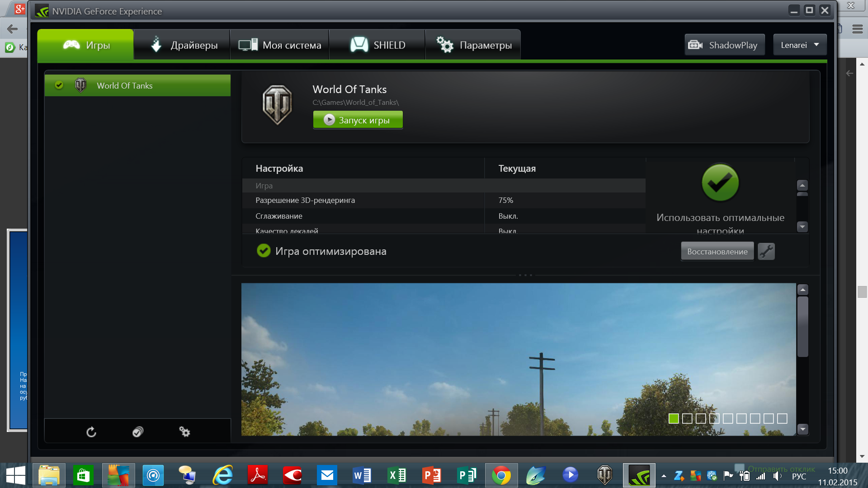The height and width of the screenshot is (488, 868).
Task: Click the Разрешение 3D-рендеринга row
Action: [443, 200]
